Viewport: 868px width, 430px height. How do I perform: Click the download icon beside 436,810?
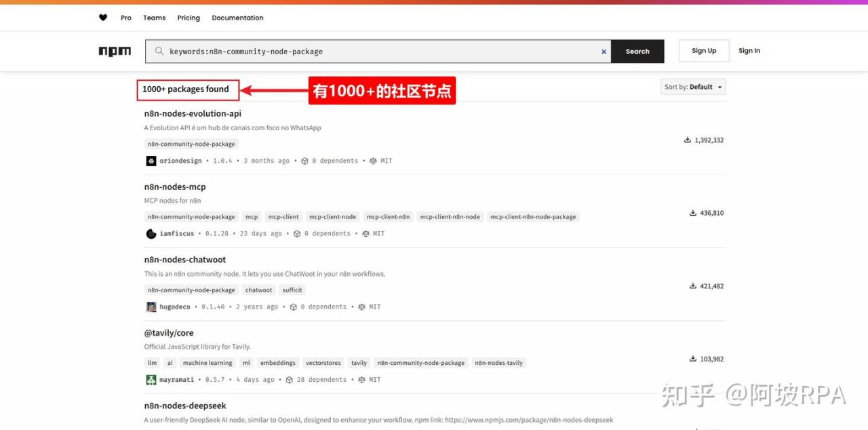pos(693,212)
